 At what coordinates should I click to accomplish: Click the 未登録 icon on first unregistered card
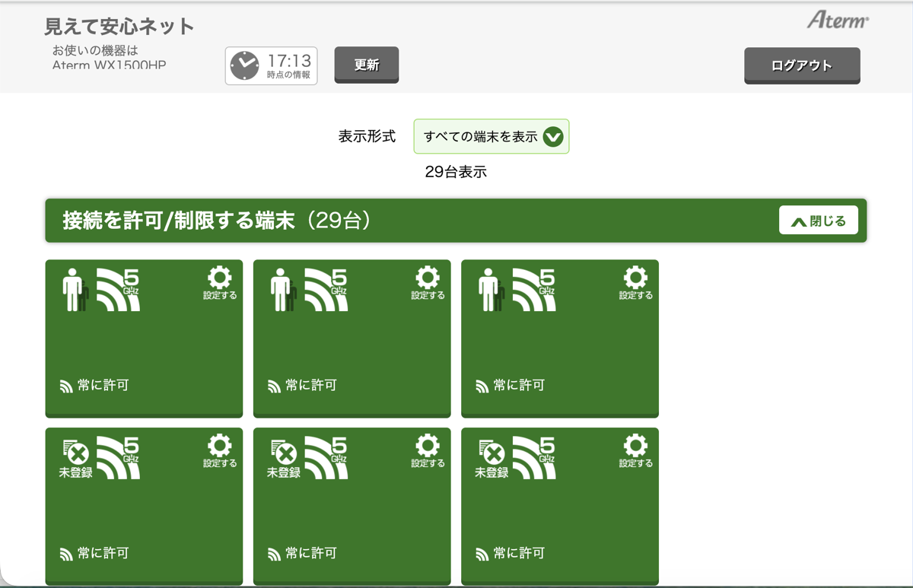[75, 459]
